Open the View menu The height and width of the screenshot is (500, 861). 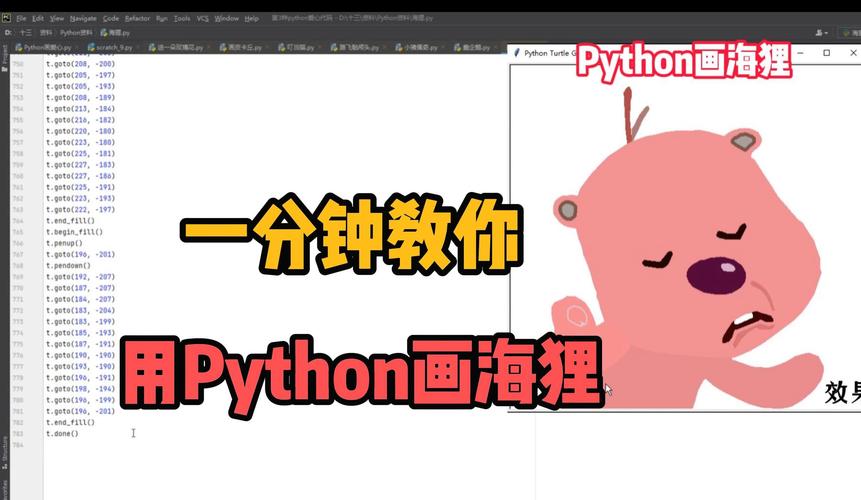pyautogui.click(x=57, y=18)
